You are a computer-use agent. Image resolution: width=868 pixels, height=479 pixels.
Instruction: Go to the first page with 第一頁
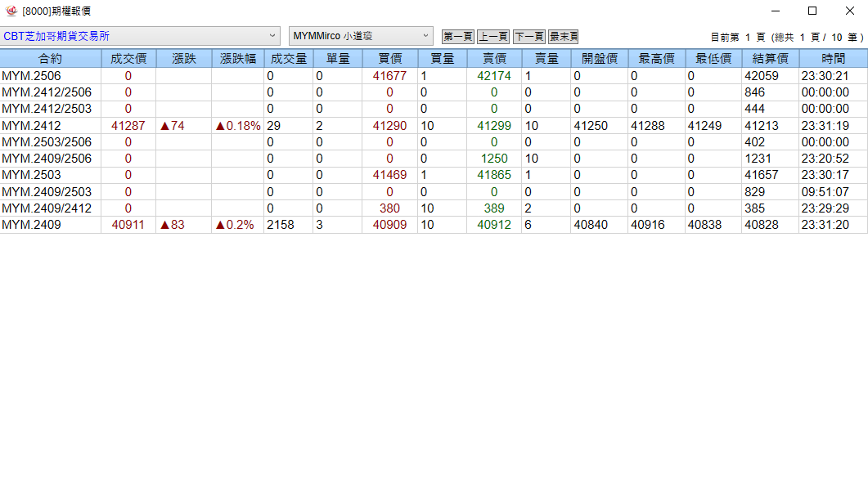(x=458, y=37)
